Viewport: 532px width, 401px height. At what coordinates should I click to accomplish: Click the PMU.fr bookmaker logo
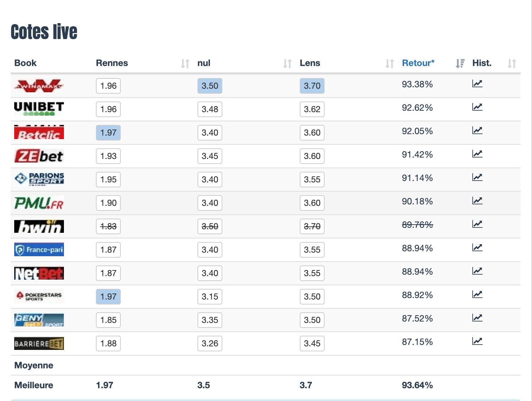[x=39, y=203]
